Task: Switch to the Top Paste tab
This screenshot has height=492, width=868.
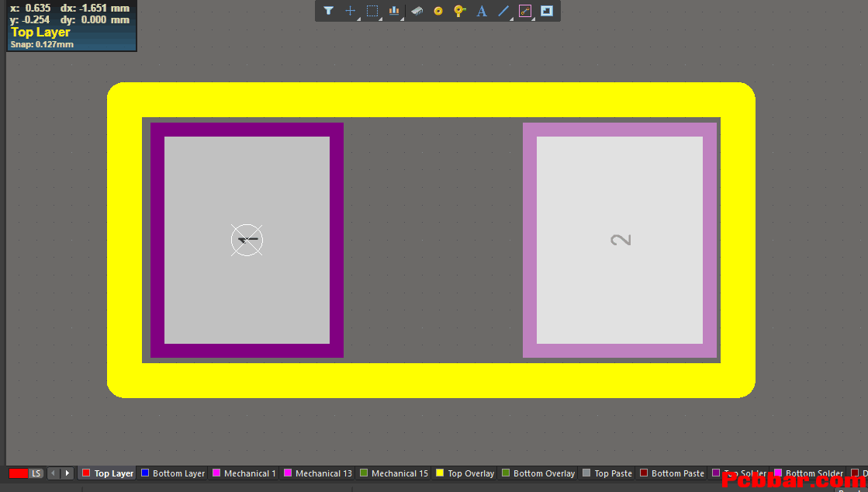Action: (x=607, y=473)
